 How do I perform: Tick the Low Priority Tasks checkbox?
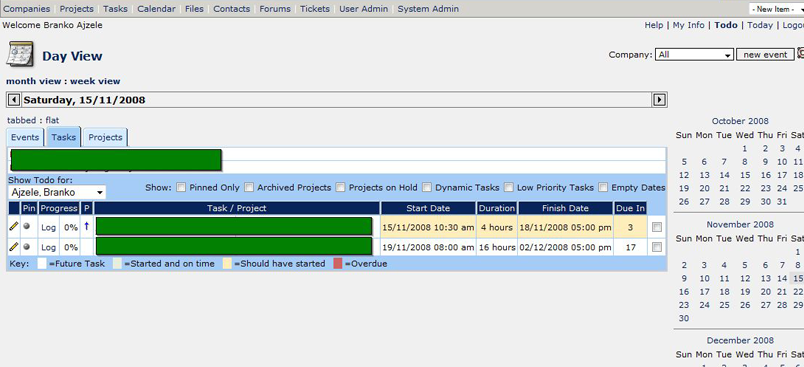[508, 187]
